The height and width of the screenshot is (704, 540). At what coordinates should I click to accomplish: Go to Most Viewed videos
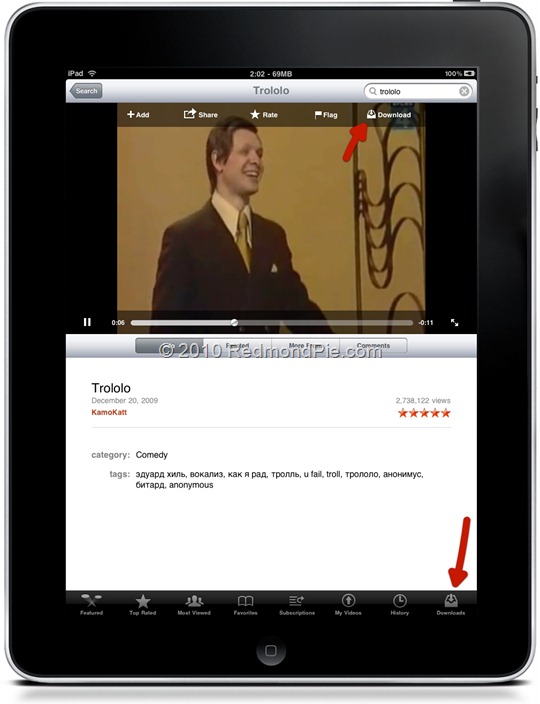194,604
